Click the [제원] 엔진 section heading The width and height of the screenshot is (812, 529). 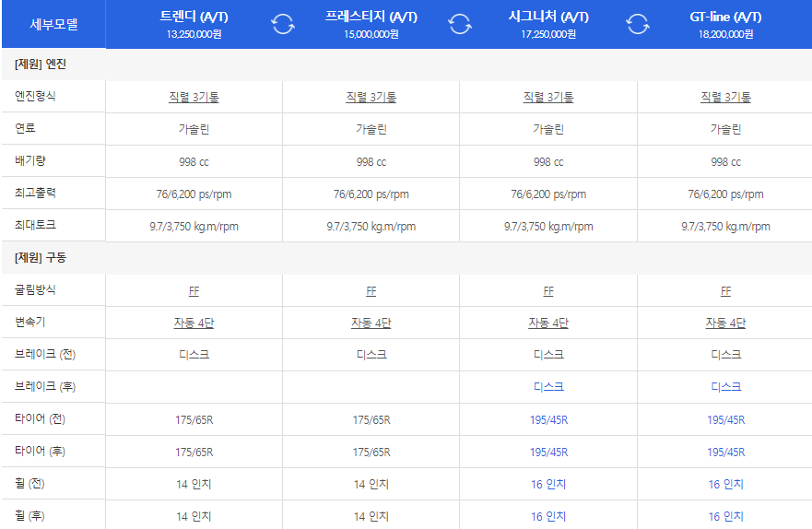coord(41,65)
